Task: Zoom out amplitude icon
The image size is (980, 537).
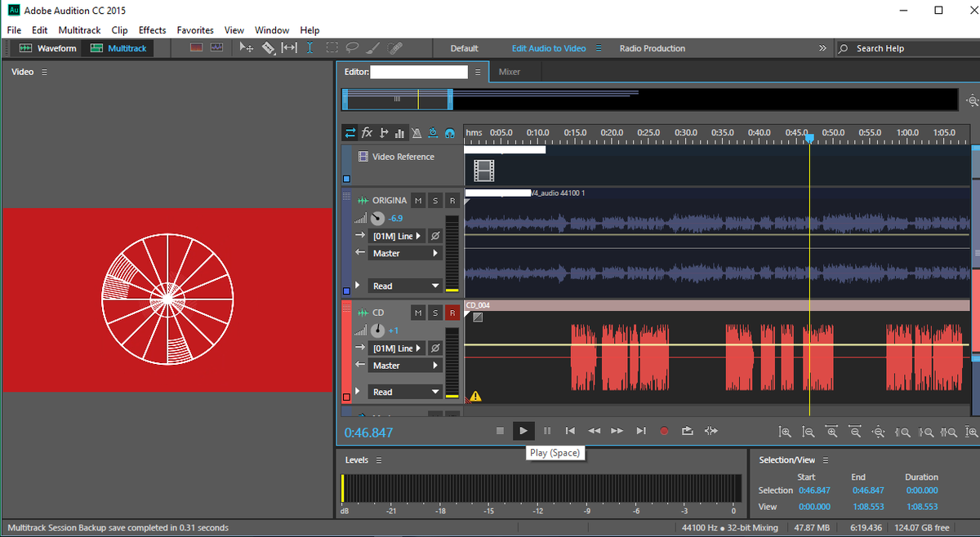Action: pyautogui.click(x=808, y=433)
